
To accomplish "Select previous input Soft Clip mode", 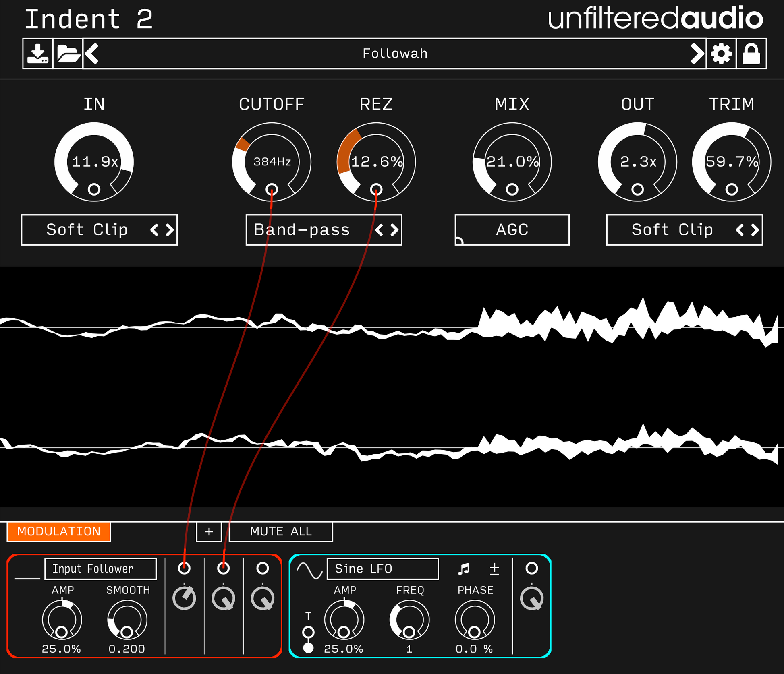I will (x=154, y=230).
